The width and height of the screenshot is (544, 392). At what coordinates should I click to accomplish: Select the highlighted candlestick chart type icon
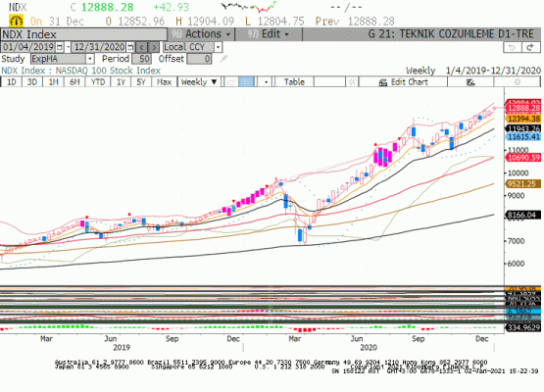click(x=247, y=82)
